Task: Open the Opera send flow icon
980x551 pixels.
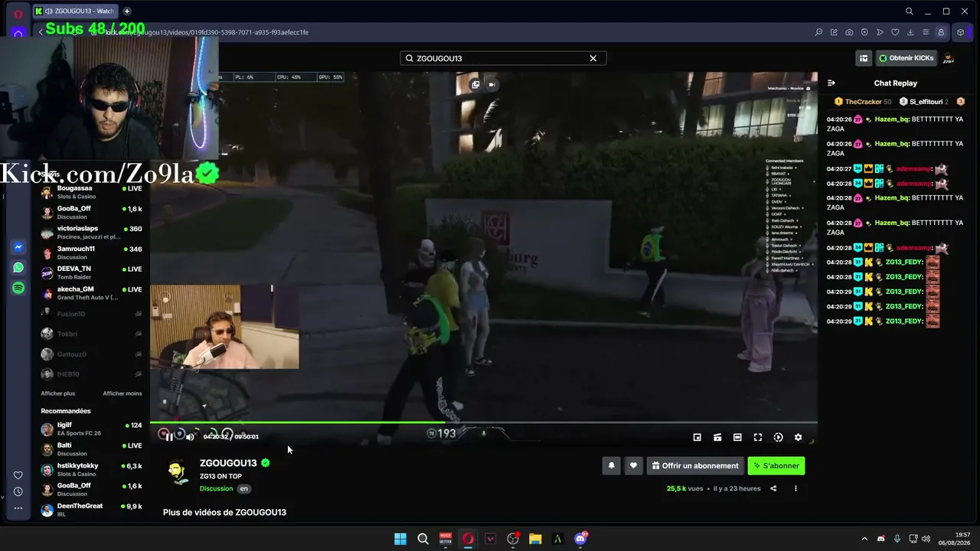Action: pos(880,32)
